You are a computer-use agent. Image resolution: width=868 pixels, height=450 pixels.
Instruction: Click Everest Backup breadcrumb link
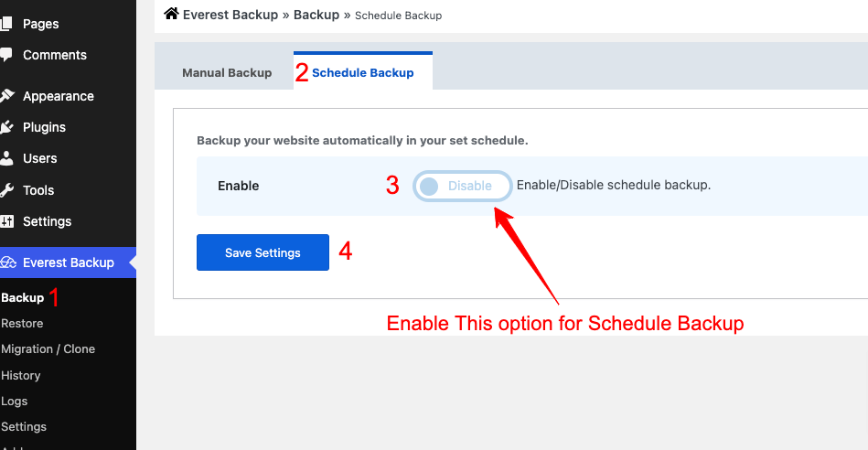tap(230, 15)
